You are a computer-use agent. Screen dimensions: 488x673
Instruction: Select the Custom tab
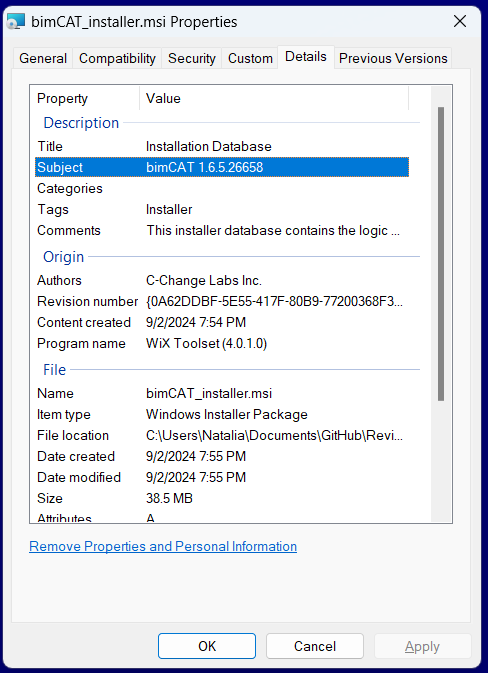(x=250, y=58)
